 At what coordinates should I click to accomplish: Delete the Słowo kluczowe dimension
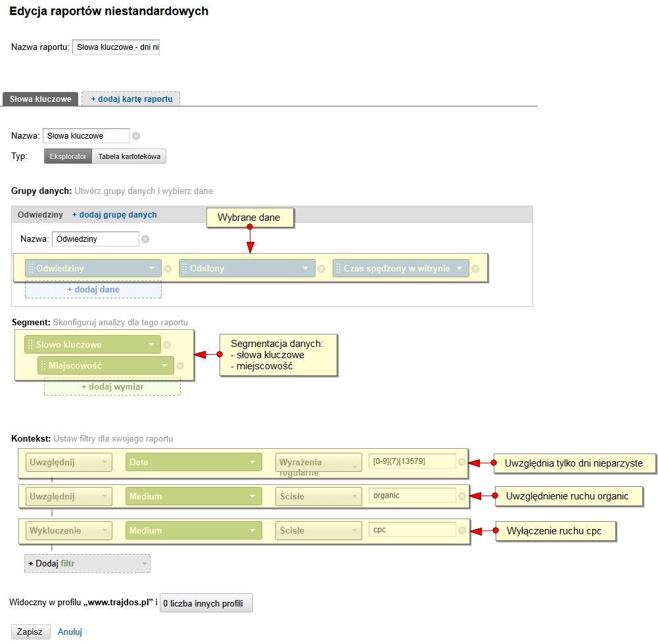click(x=167, y=345)
